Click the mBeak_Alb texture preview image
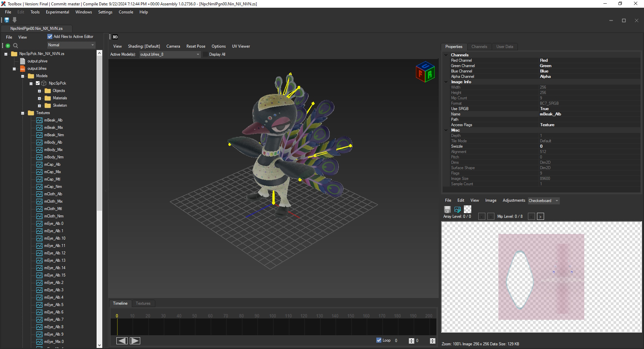Screen dimensions: 644x349 pos(541,277)
